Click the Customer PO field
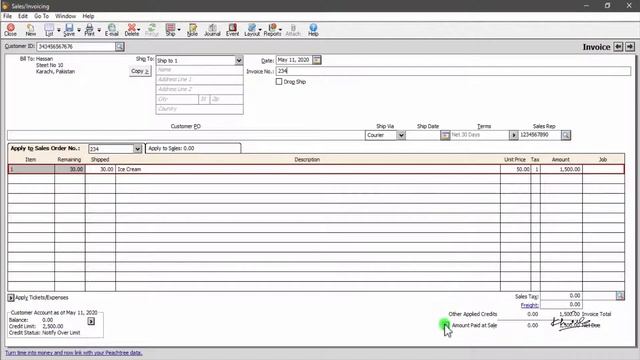 coord(186,135)
